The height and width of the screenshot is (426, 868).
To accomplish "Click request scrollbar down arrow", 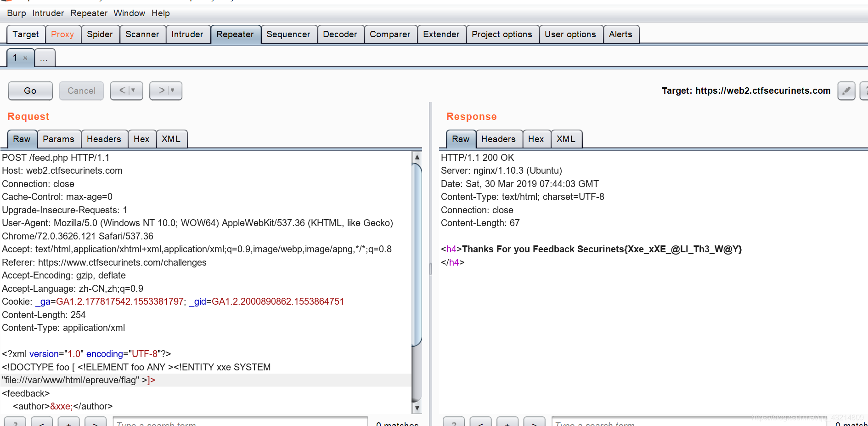I will click(x=417, y=408).
